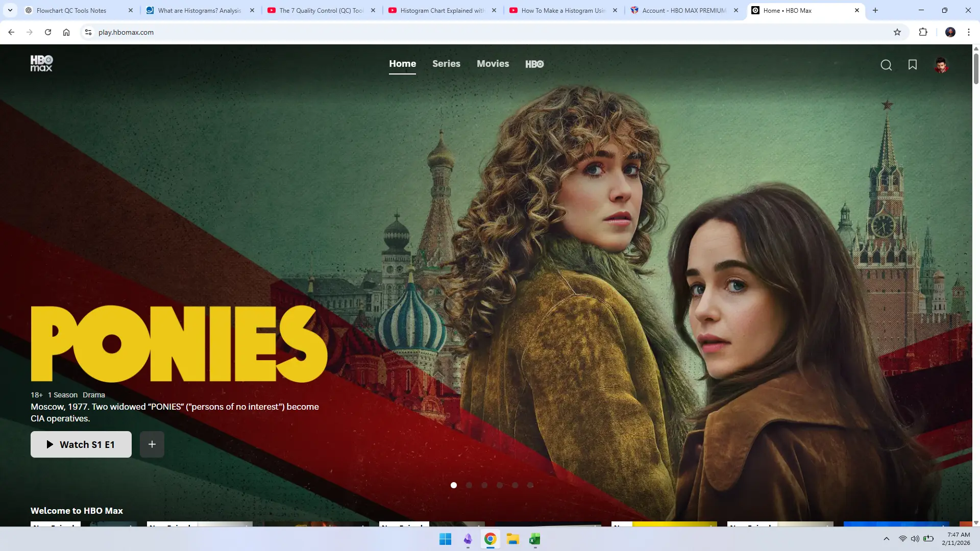Show hidden system tray icons

887,539
